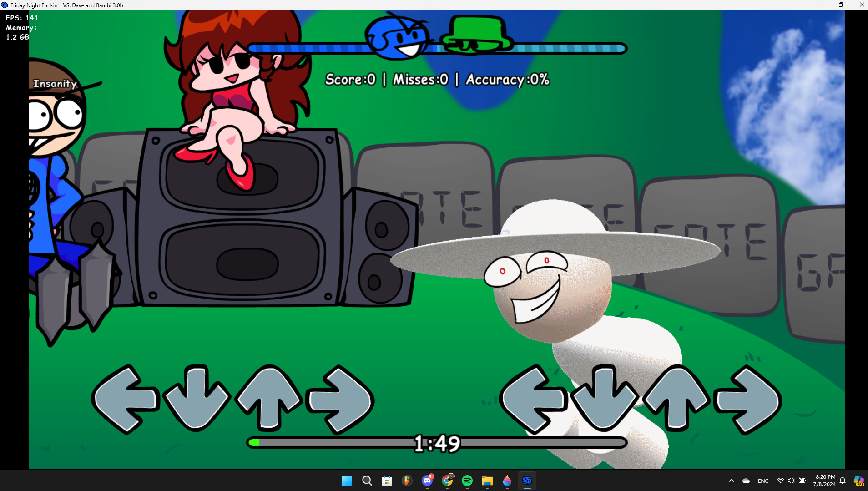Click the 1:49 song timer
The width and height of the screenshot is (868, 491).
pos(437,444)
